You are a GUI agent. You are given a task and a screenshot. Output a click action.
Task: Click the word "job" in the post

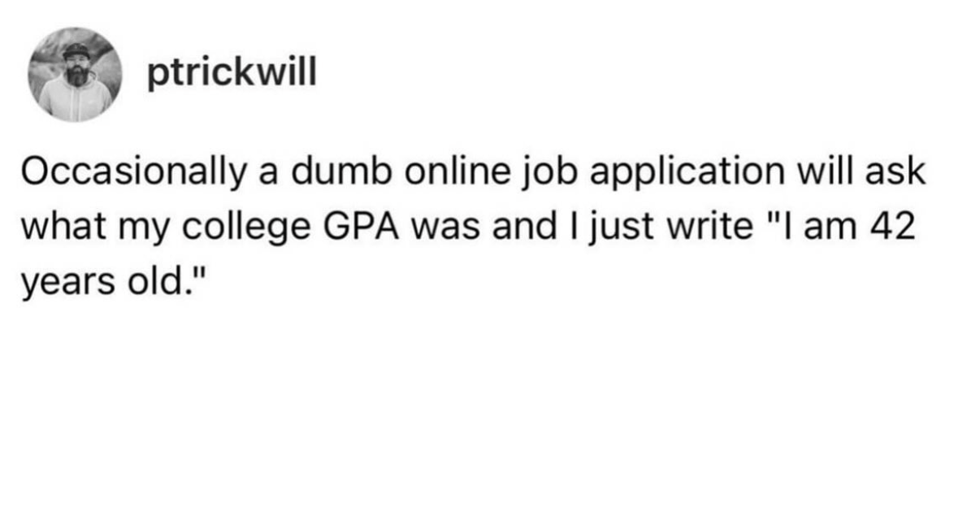501,176
